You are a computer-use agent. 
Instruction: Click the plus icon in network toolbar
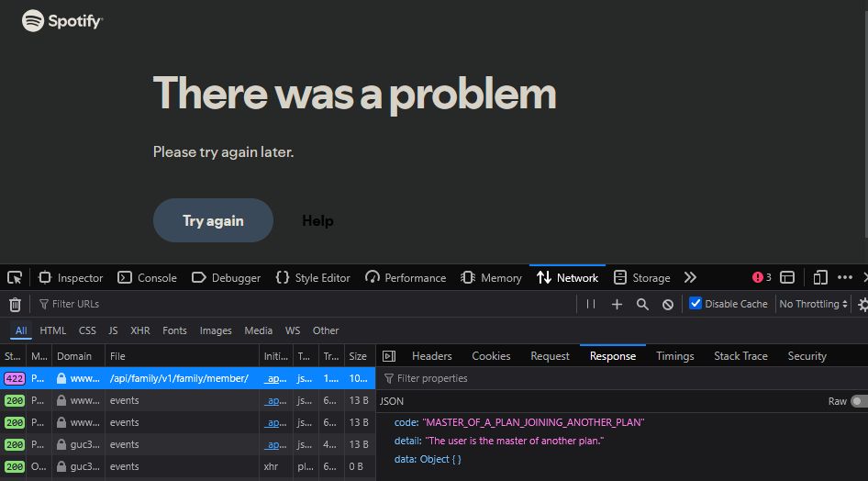pyautogui.click(x=617, y=304)
